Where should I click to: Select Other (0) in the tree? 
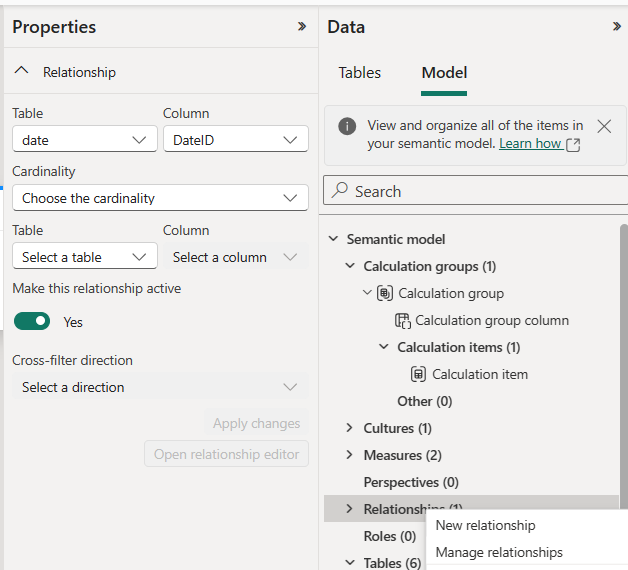(x=425, y=401)
